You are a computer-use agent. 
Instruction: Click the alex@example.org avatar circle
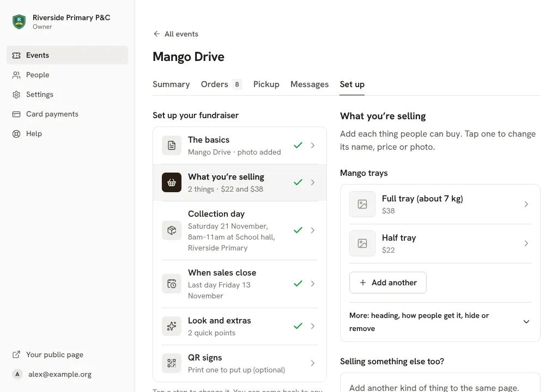pyautogui.click(x=17, y=374)
